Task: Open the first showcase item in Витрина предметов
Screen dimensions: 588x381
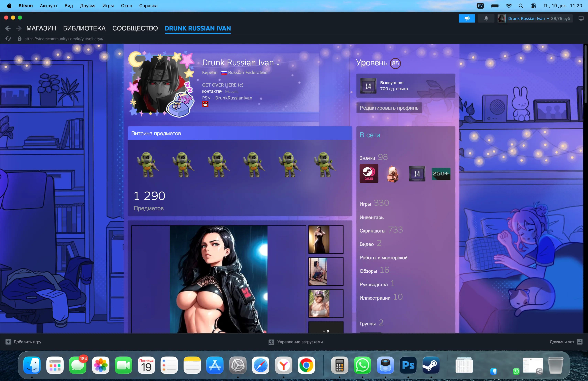Action: (148, 165)
